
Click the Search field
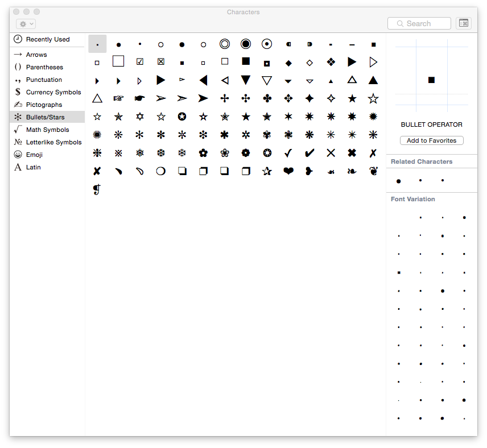tap(419, 24)
